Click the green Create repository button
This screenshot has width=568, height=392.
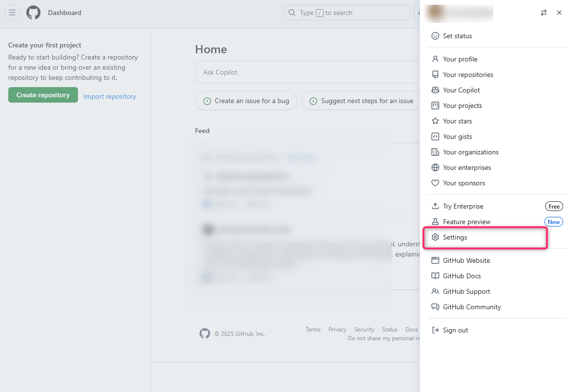point(43,95)
